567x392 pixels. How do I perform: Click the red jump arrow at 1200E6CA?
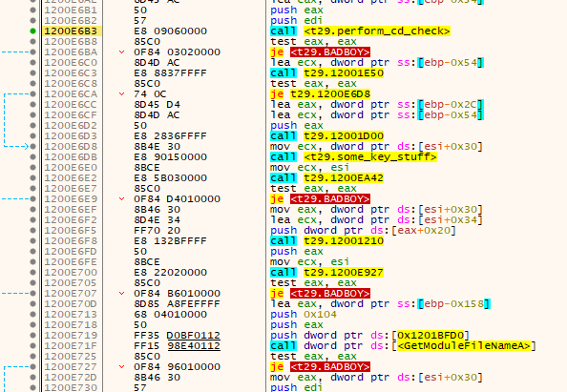pyautogui.click(x=122, y=93)
